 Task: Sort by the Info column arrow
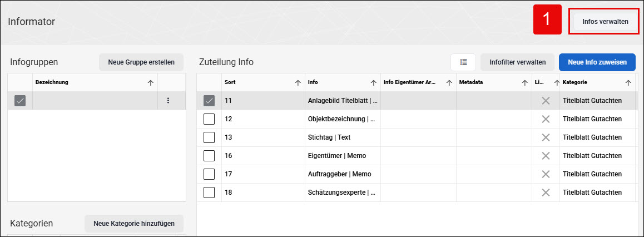pos(373,82)
